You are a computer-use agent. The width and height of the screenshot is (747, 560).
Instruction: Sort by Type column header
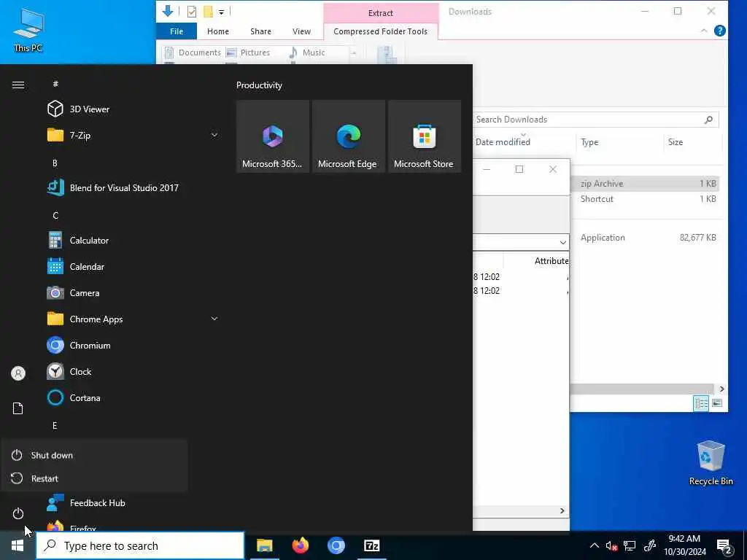(589, 142)
